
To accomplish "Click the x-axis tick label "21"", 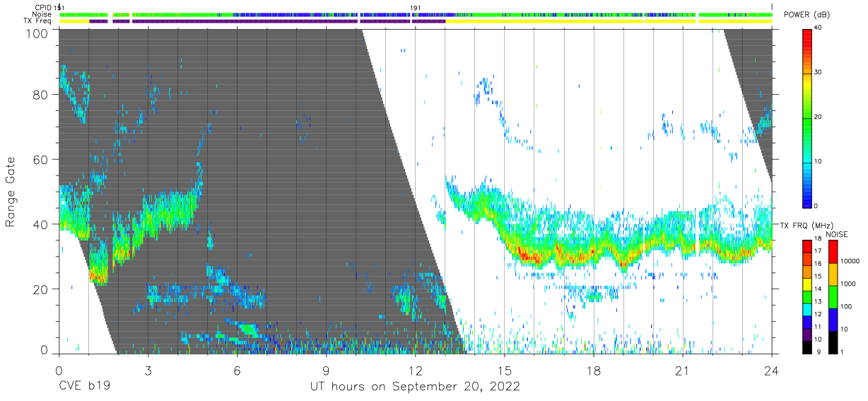I will click(x=683, y=371).
